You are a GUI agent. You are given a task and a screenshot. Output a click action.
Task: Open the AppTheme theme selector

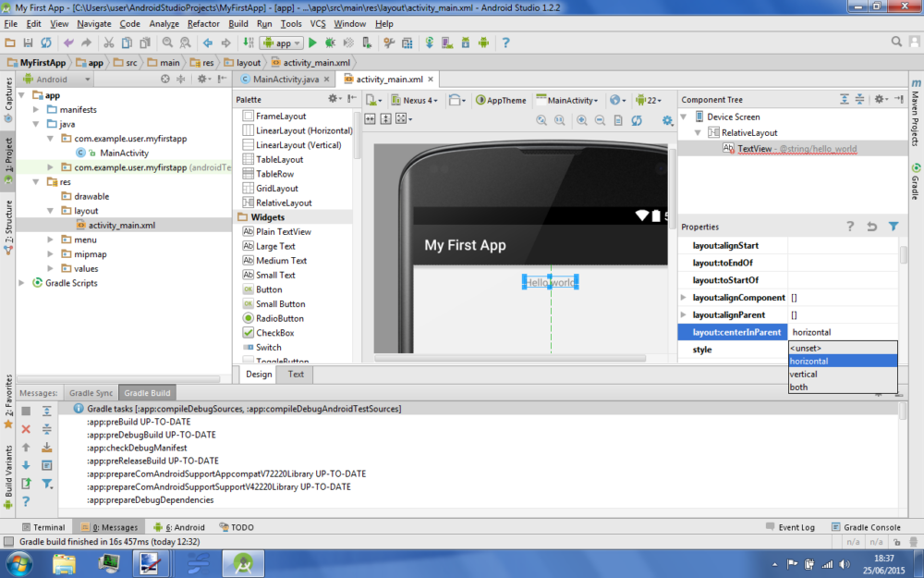(x=499, y=100)
